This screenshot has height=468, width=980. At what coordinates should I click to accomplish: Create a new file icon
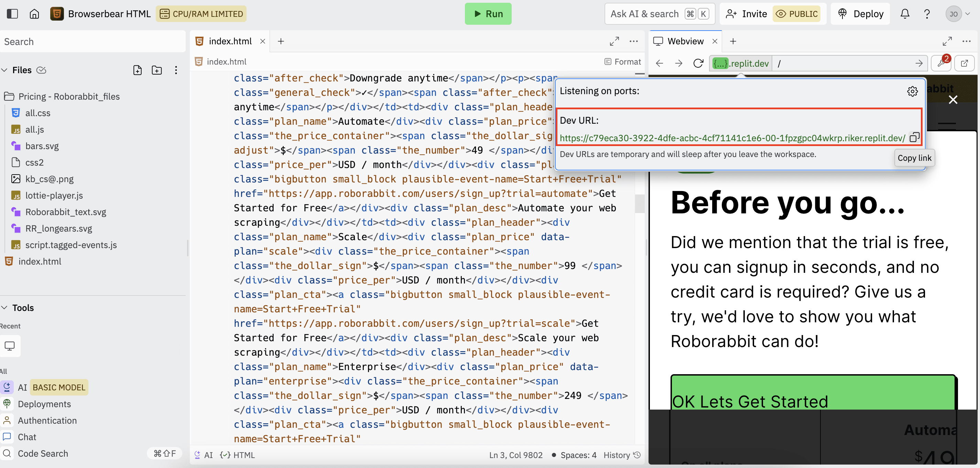click(x=137, y=70)
